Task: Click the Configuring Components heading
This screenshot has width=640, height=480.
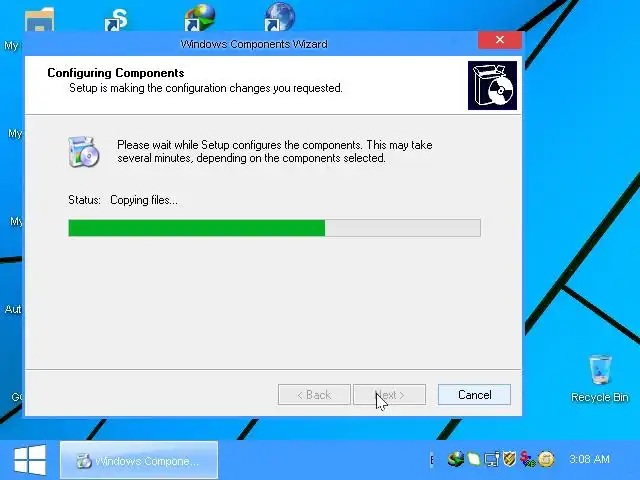Action: pos(116,73)
